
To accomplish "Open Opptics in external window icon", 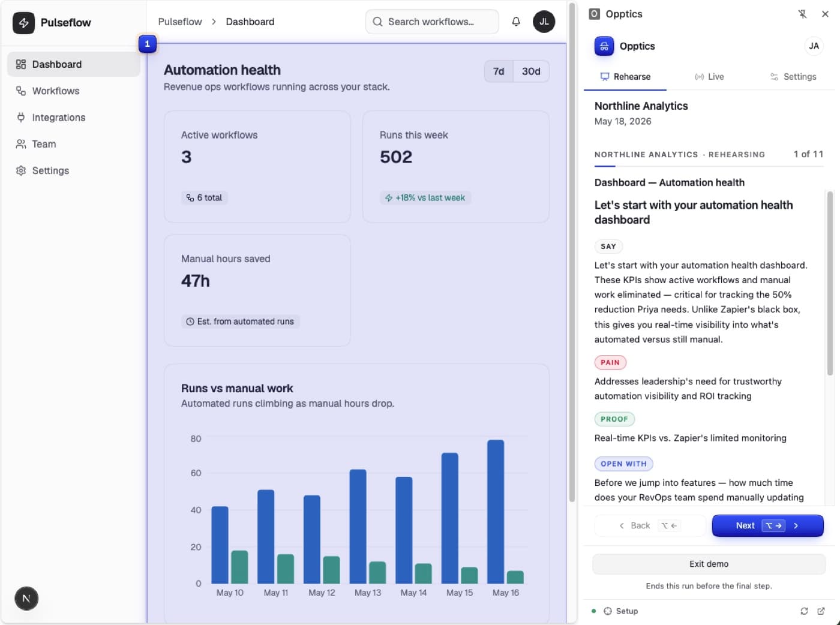I will click(821, 611).
